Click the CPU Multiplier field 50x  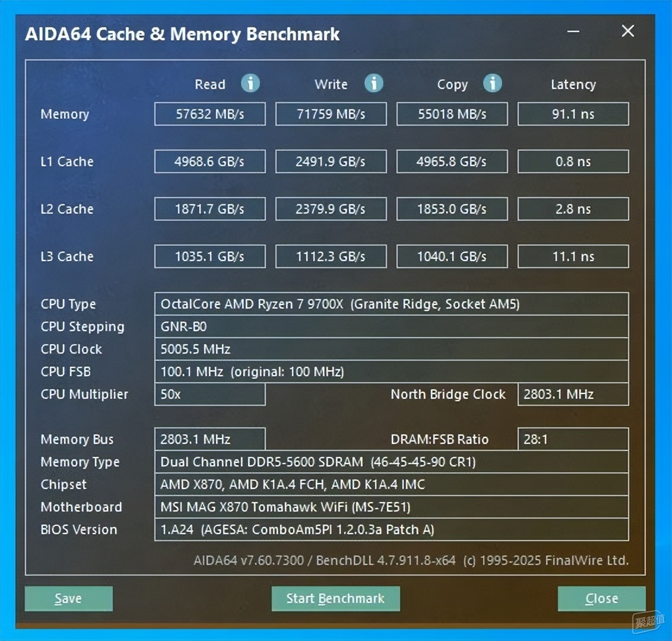coord(210,394)
